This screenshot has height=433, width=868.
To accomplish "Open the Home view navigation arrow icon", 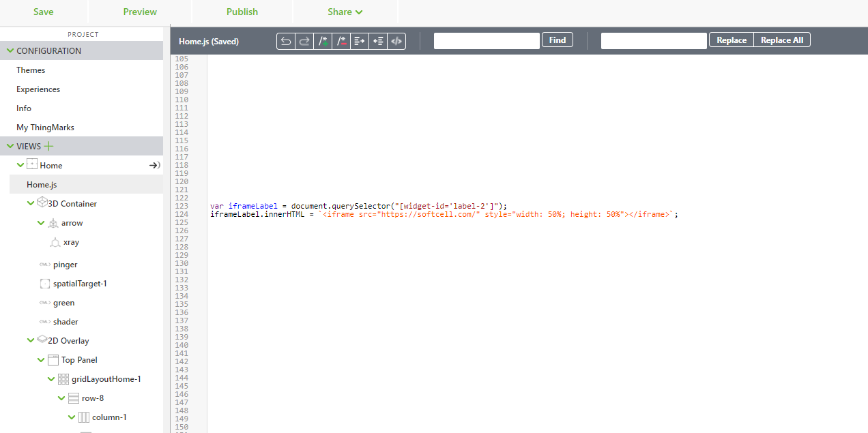I will [x=154, y=164].
